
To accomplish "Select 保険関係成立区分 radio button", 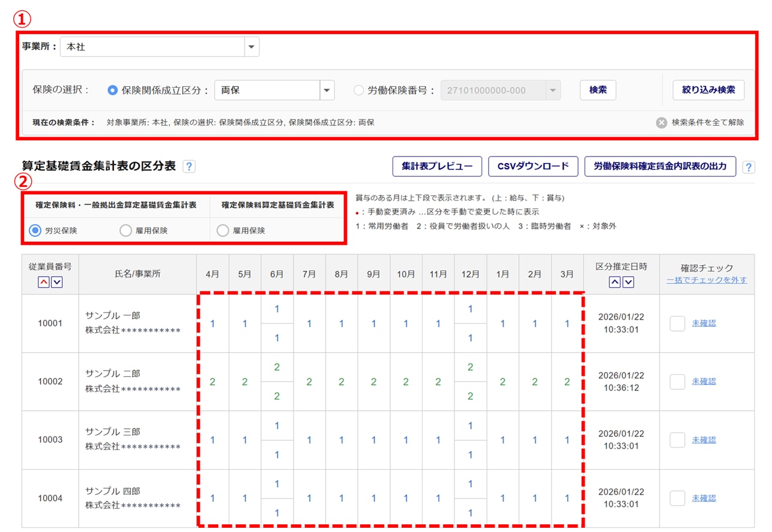I will [x=112, y=91].
